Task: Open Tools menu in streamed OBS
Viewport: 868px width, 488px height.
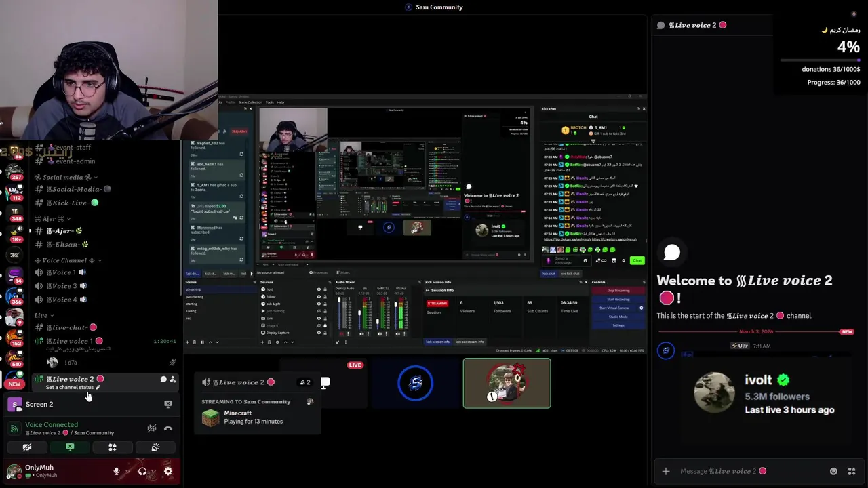Action: (269, 102)
